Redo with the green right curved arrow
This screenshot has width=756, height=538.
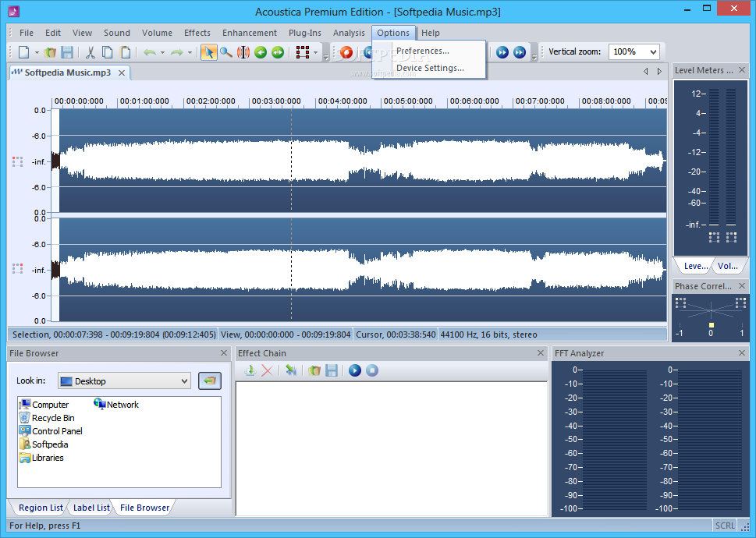pyautogui.click(x=177, y=52)
